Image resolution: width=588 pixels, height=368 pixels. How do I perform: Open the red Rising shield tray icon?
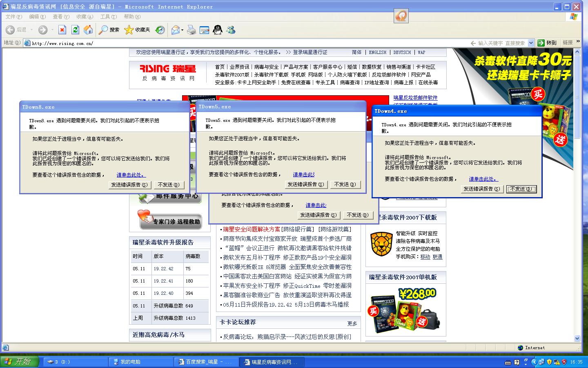564,362
